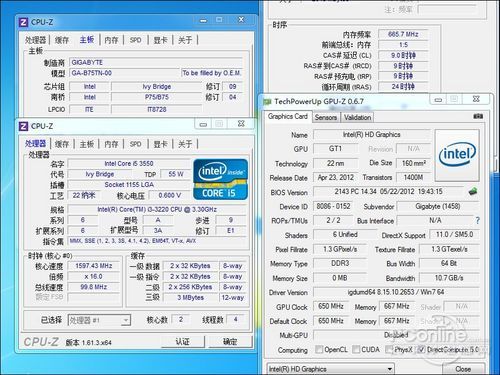Click the Intel Core i5 badge in CPU-Z
This screenshot has width=500, height=375.
coord(221,179)
